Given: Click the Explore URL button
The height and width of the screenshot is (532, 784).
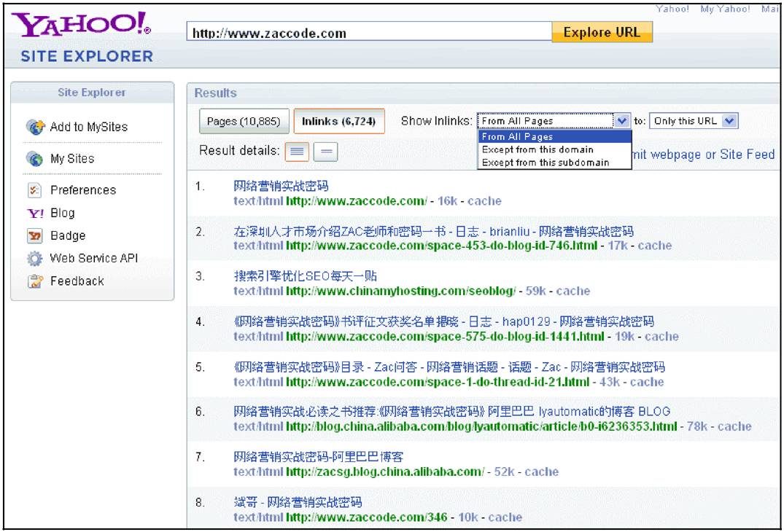Looking at the screenshot, I should (x=602, y=32).
